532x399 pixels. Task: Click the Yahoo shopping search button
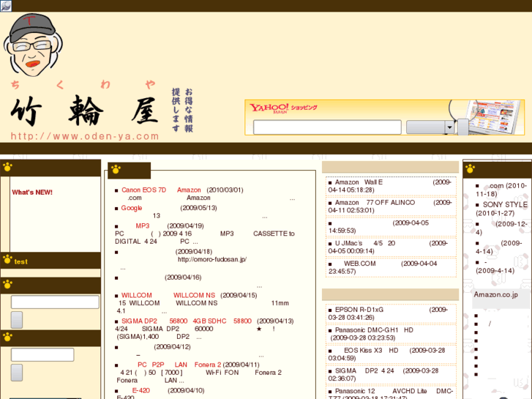[x=462, y=127]
